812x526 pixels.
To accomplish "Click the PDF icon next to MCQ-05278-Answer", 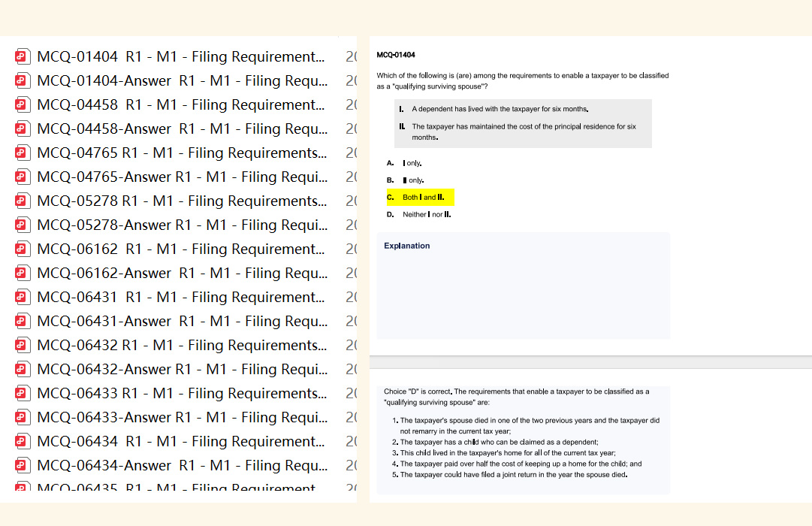I will 22,225.
